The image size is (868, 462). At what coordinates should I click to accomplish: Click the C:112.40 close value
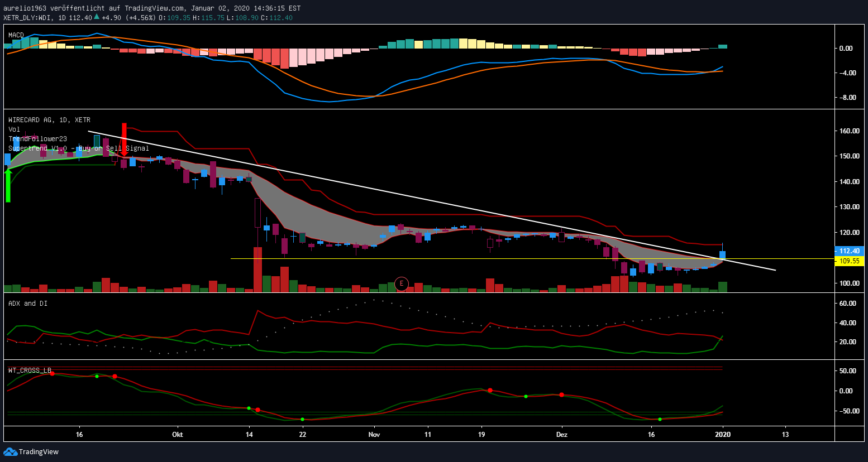277,17
